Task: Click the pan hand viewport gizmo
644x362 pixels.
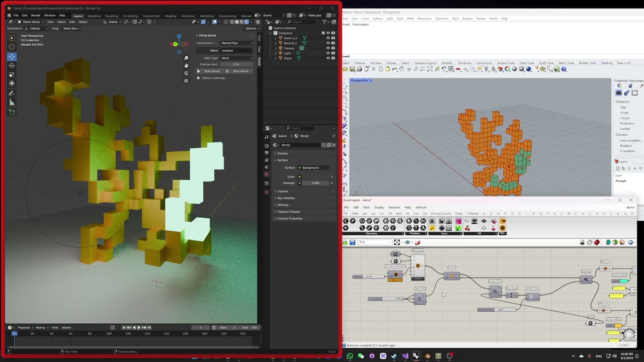Action: tap(186, 65)
